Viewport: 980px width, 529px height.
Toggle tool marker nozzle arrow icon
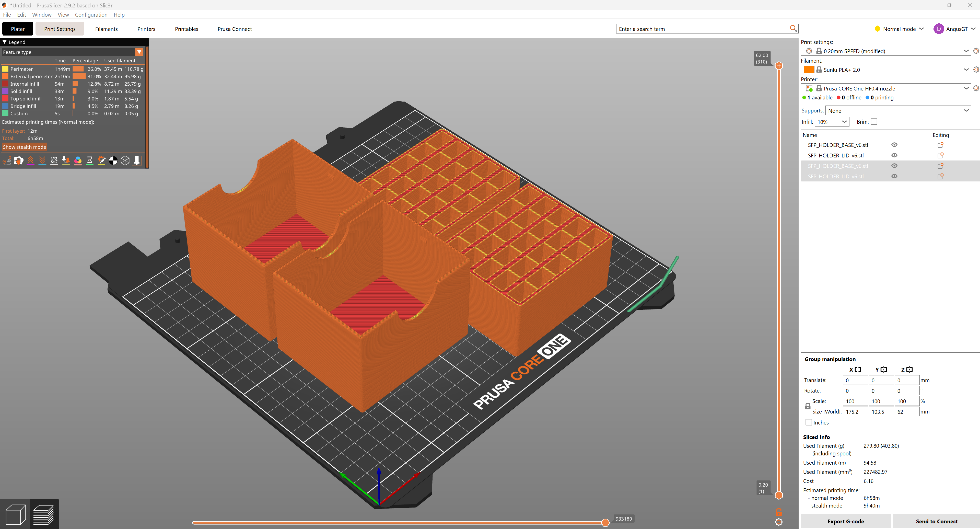137,160
